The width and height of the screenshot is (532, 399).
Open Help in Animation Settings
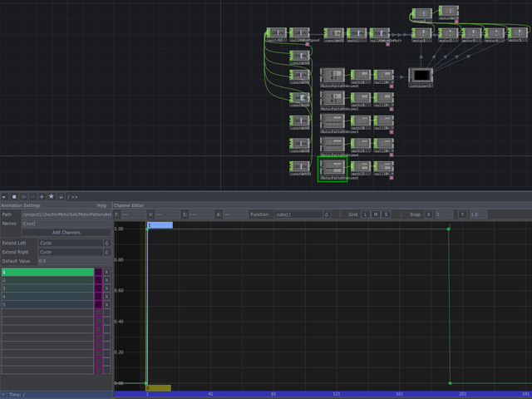(101, 205)
